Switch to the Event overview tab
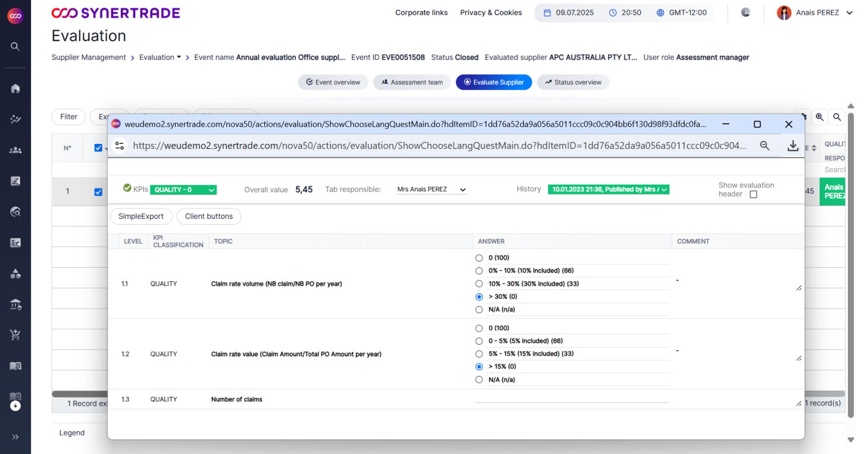 (x=333, y=83)
